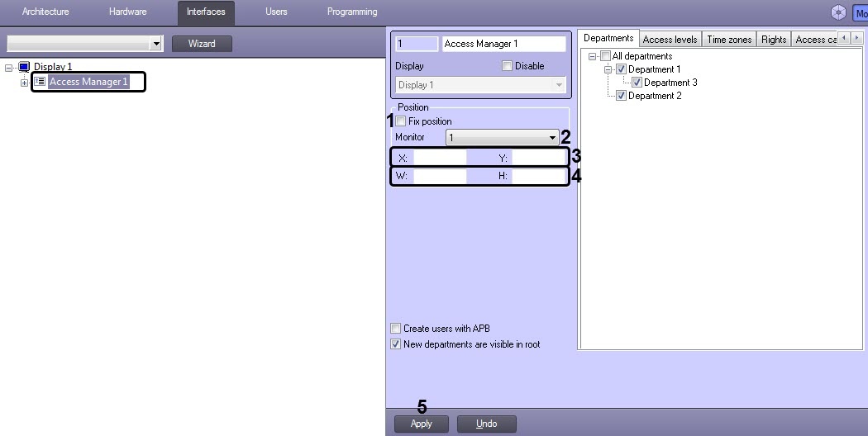Image resolution: width=868 pixels, height=436 pixels.
Task: Enable the Fix position checkbox
Action: point(401,121)
